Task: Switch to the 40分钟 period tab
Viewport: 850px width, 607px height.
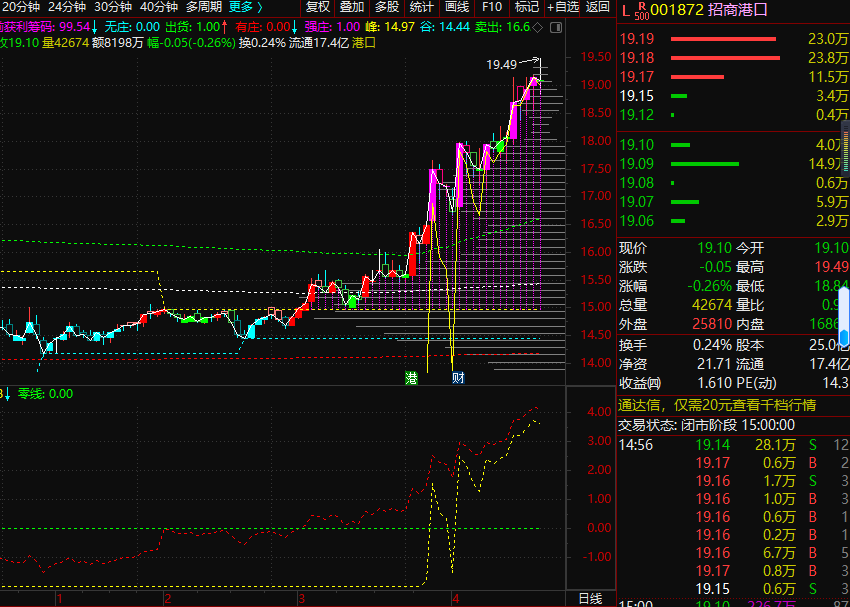Action: coord(158,7)
